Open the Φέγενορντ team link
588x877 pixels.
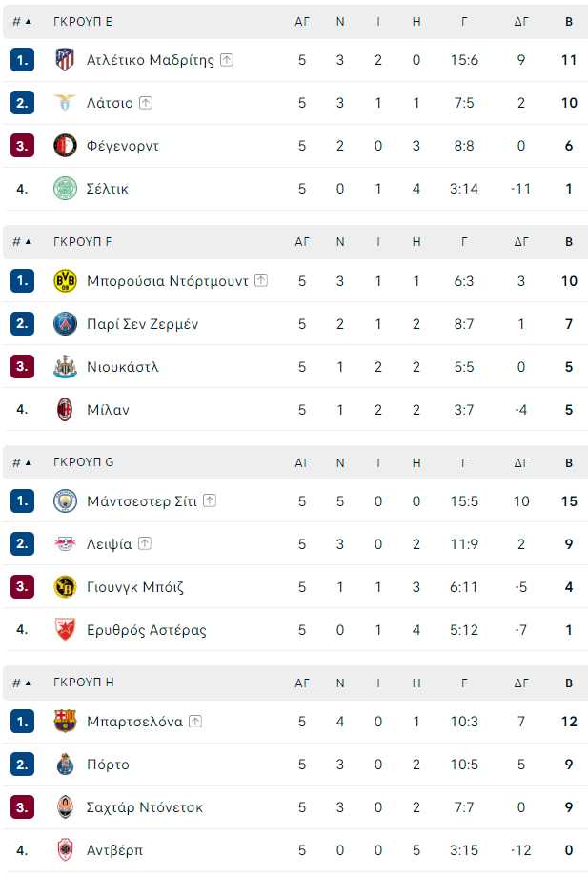coord(123,146)
